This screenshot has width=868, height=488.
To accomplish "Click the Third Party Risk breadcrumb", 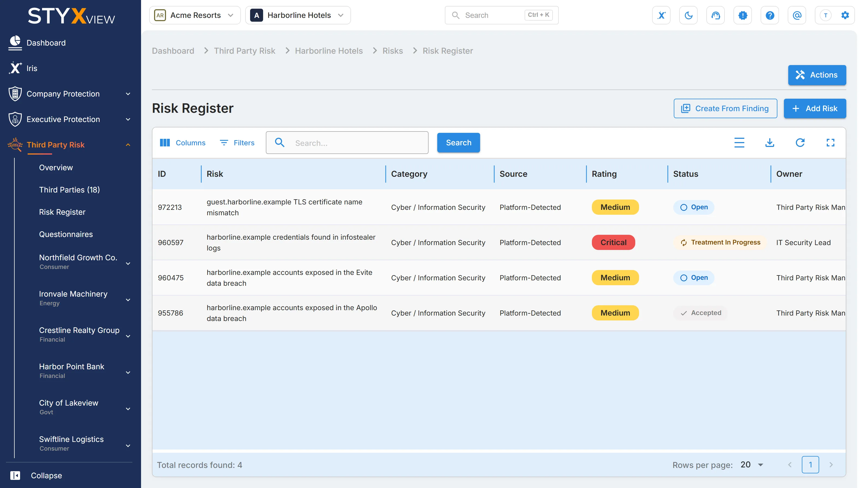I will 244,50.
